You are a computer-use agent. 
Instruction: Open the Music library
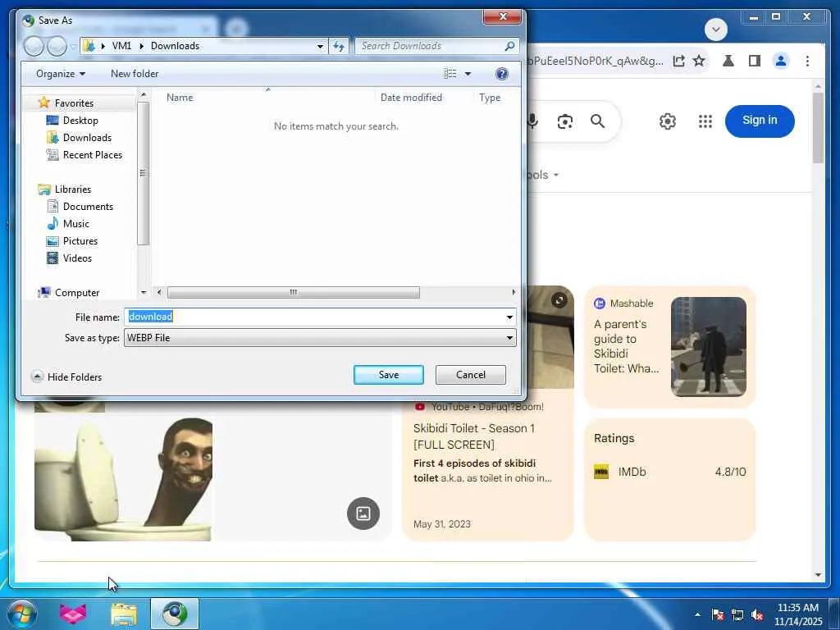tap(76, 223)
